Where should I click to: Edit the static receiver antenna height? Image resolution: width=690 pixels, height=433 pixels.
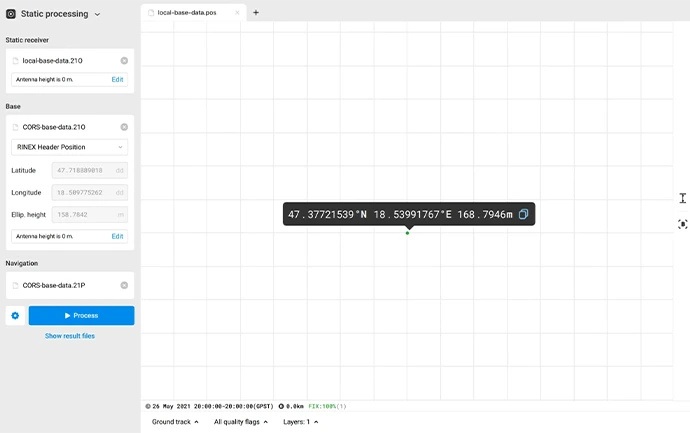click(117, 79)
